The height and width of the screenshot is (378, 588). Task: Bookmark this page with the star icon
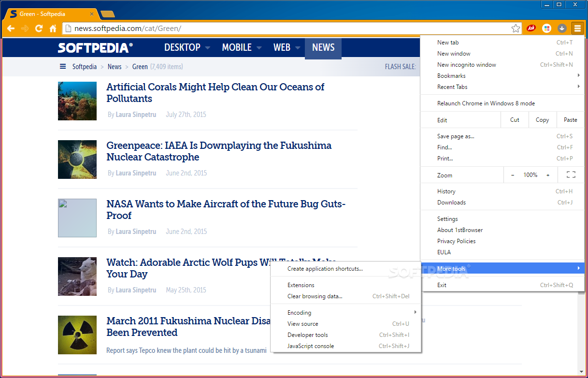(x=516, y=29)
